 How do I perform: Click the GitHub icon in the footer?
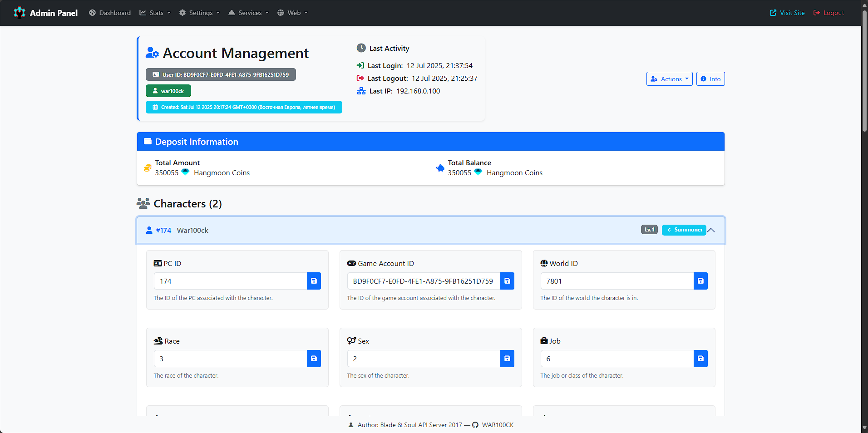click(x=475, y=425)
